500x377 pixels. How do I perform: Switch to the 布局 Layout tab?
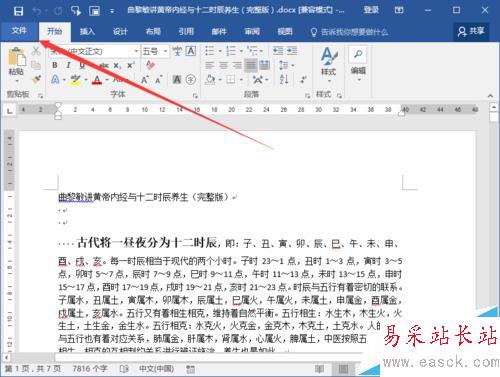153,32
